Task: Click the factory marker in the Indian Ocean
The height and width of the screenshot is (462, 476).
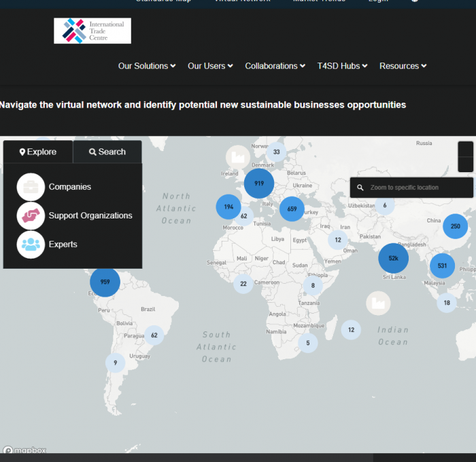Action: 378,303
